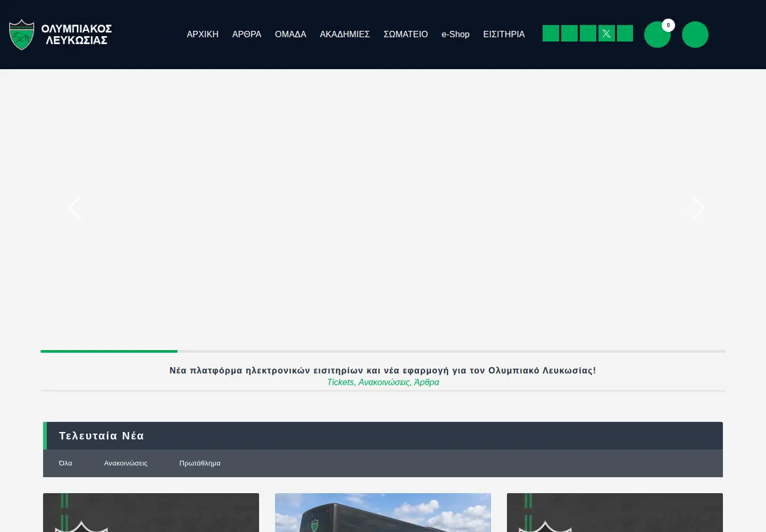Navigate to ΣΩΜΑΤΕΙΟ in the top menu
The height and width of the screenshot is (532, 766).
pos(406,34)
